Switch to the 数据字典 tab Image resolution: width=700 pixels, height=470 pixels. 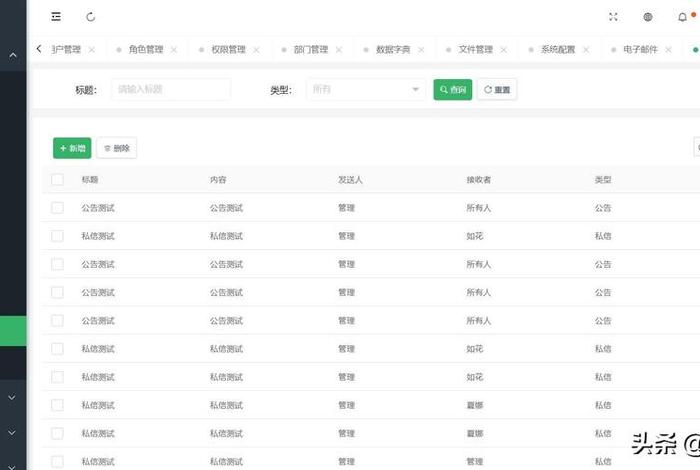click(393, 50)
